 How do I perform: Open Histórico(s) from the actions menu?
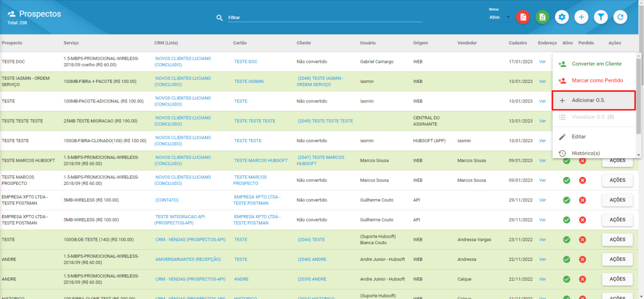pyautogui.click(x=594, y=153)
